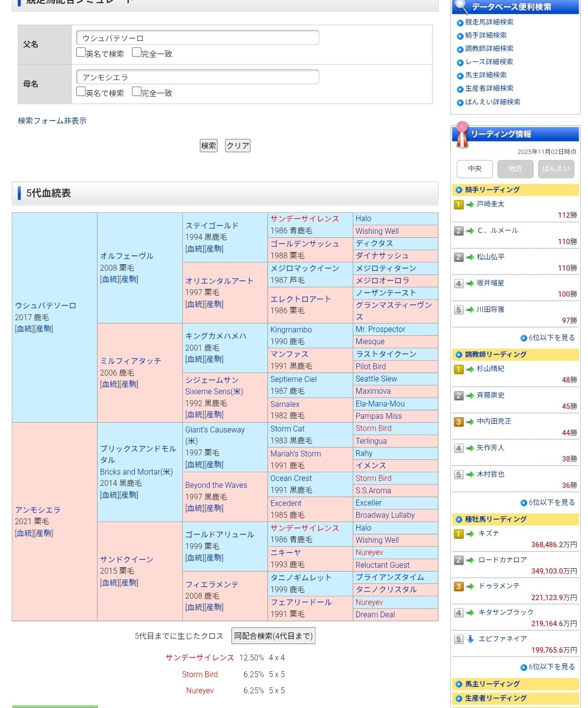Image resolution: width=588 pixels, height=708 pixels.
Task: Click the blue down arrow beside エピファネイア
Action: click(x=470, y=639)
